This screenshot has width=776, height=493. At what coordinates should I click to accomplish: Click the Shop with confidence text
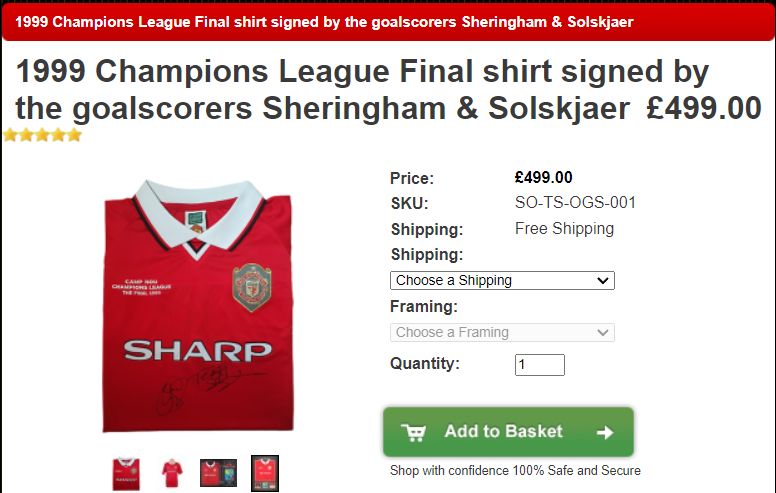pyautogui.click(x=515, y=470)
